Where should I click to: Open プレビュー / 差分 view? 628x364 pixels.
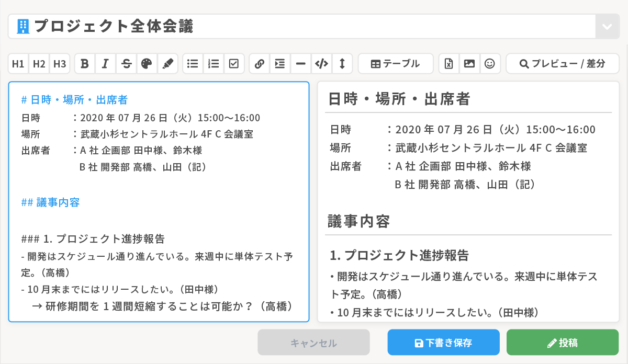point(562,64)
